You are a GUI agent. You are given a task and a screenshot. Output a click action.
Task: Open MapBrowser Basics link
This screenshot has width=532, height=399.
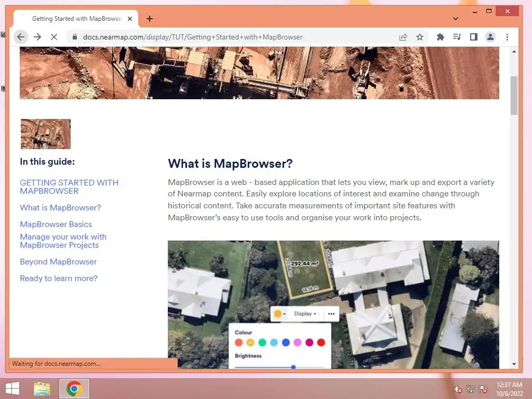click(56, 224)
